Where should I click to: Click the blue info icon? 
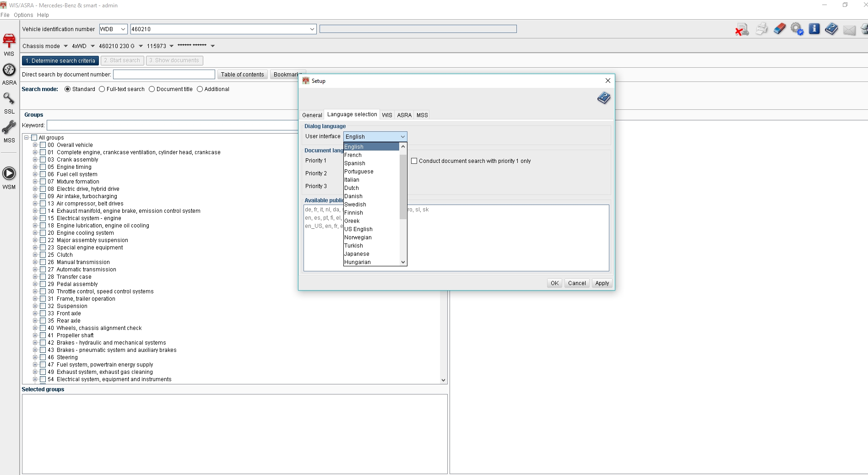814,29
